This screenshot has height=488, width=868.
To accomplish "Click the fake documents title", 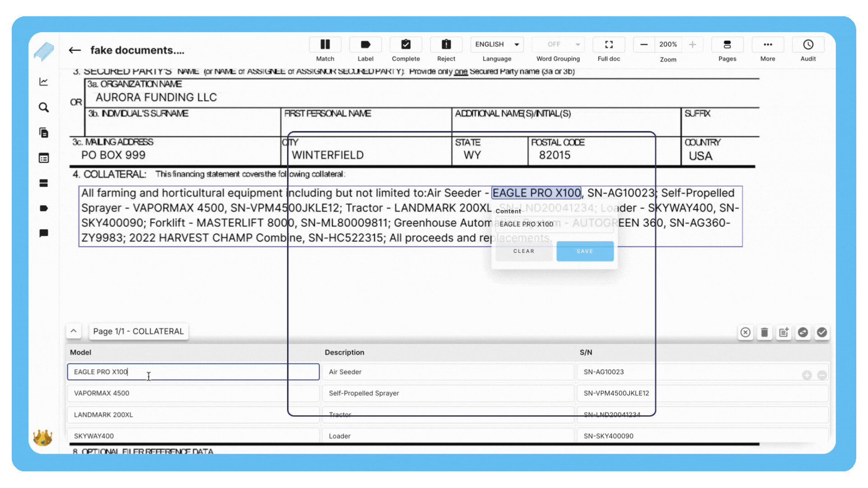I will pyautogui.click(x=137, y=50).
